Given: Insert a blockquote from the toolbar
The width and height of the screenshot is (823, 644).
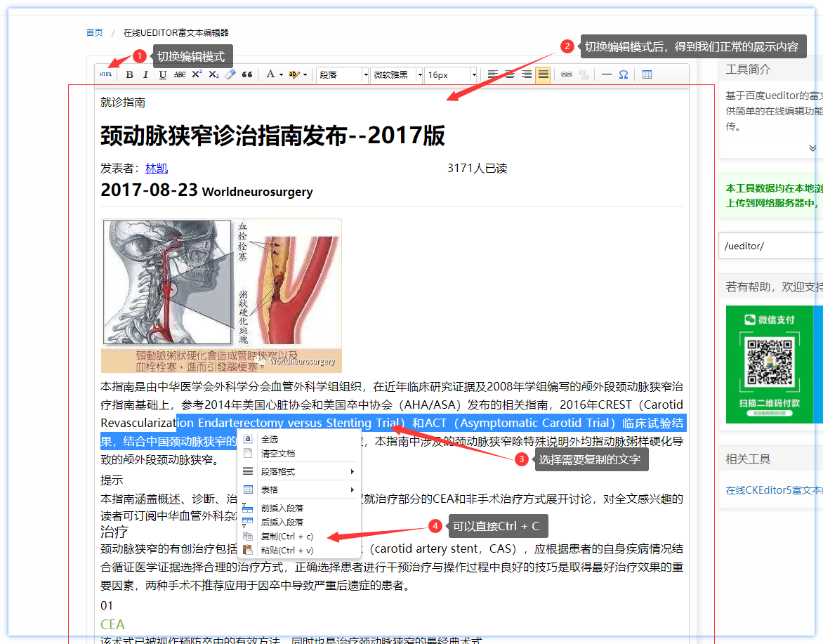Looking at the screenshot, I should [x=247, y=74].
